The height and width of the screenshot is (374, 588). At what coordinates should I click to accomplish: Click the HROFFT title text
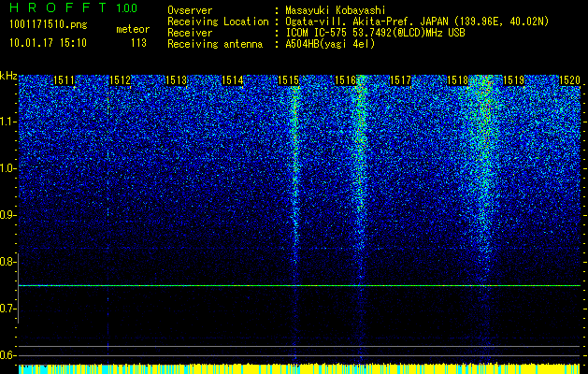tap(58, 7)
